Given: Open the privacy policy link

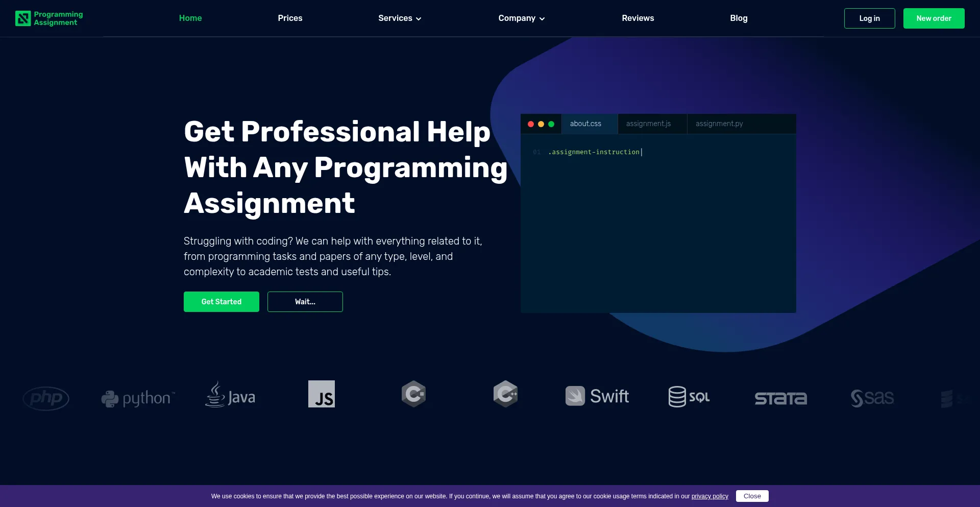Looking at the screenshot, I should tap(709, 496).
